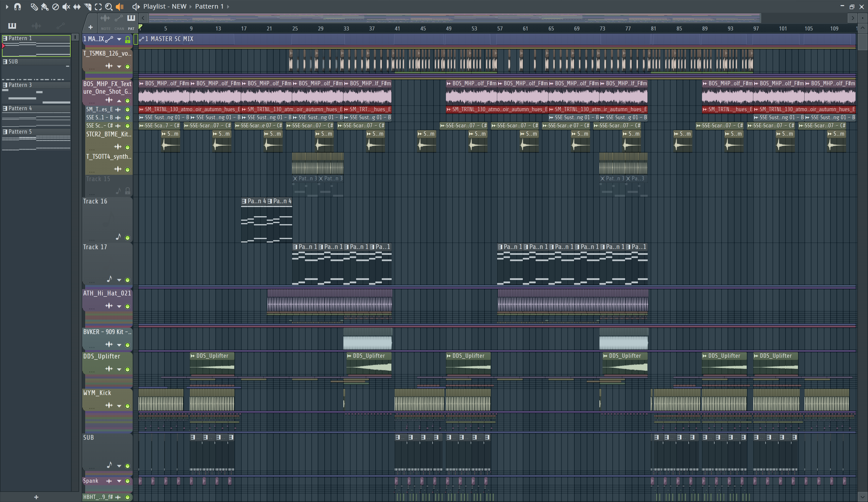Mute the SSE S..1 - B track

pos(127,118)
